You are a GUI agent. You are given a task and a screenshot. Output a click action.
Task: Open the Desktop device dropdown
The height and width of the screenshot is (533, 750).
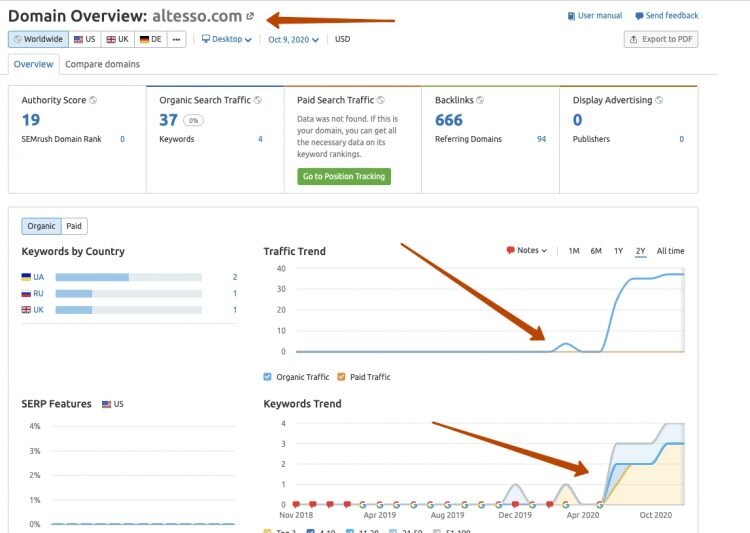[x=227, y=39]
